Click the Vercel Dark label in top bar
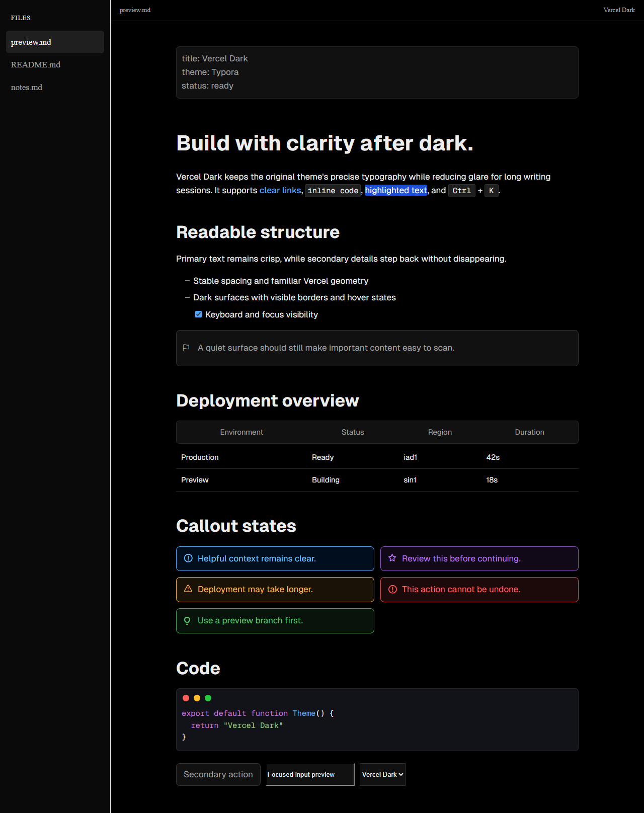Viewport: 644px width, 813px height. (x=619, y=10)
